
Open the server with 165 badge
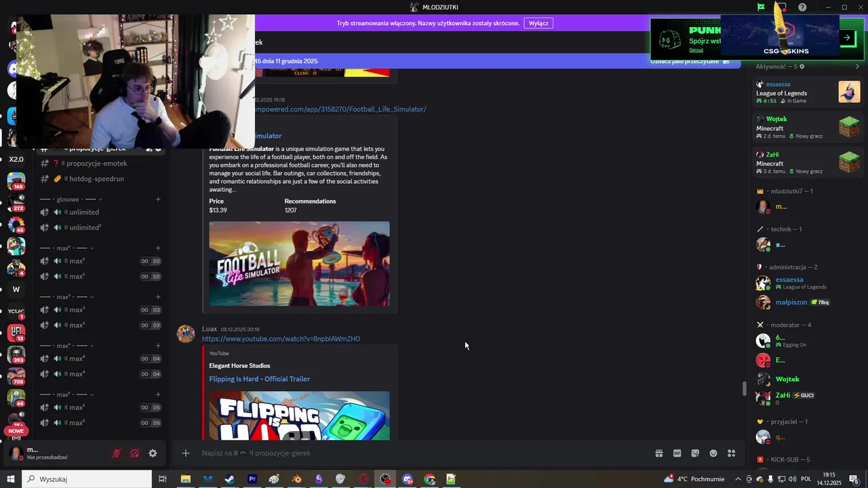[16, 181]
